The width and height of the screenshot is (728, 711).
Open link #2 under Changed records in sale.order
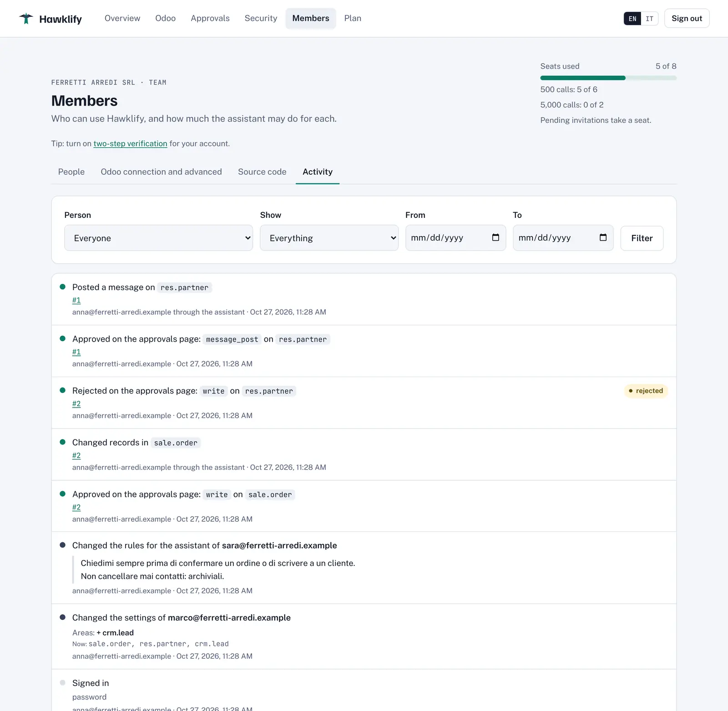click(x=76, y=456)
